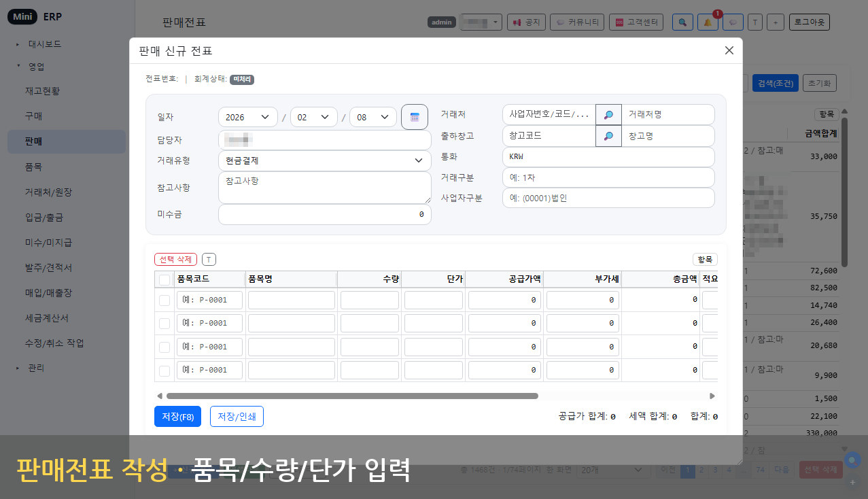The image size is (868, 499).
Task: Open 커뮤니티 community button
Action: coord(576,22)
